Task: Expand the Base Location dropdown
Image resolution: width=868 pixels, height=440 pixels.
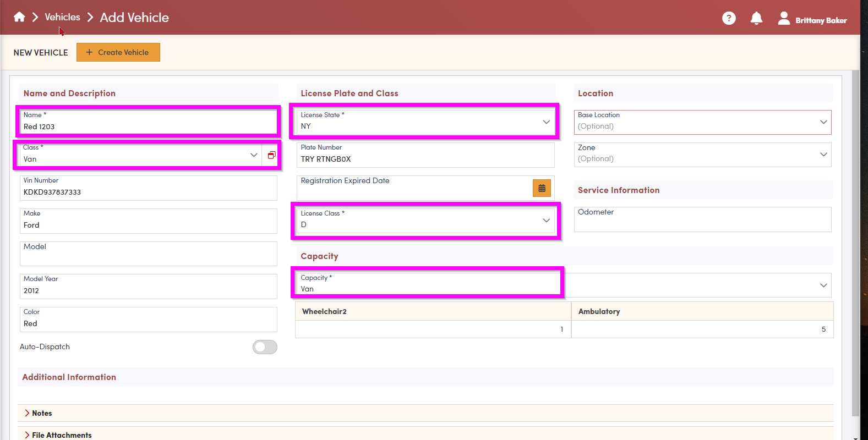Action: click(x=823, y=122)
